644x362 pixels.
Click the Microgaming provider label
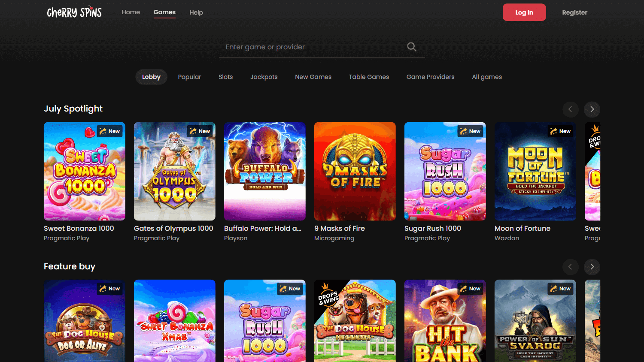pos(334,238)
